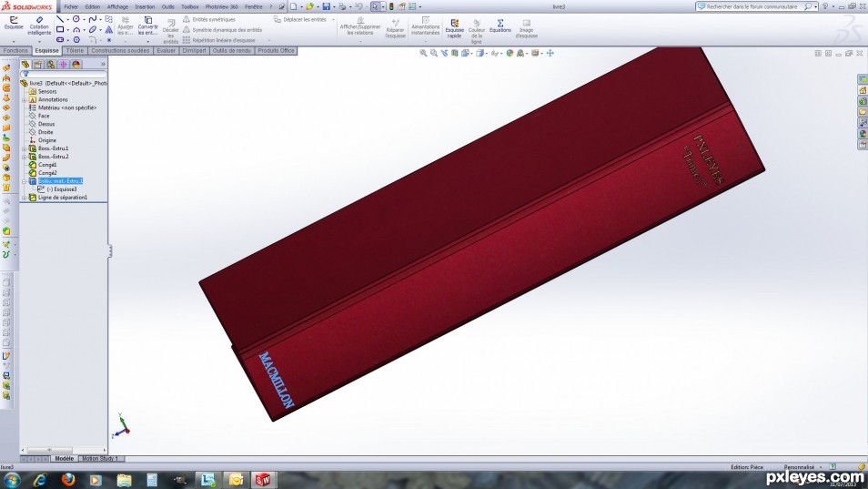Click the Print icon in the top toolbar

(342, 6)
